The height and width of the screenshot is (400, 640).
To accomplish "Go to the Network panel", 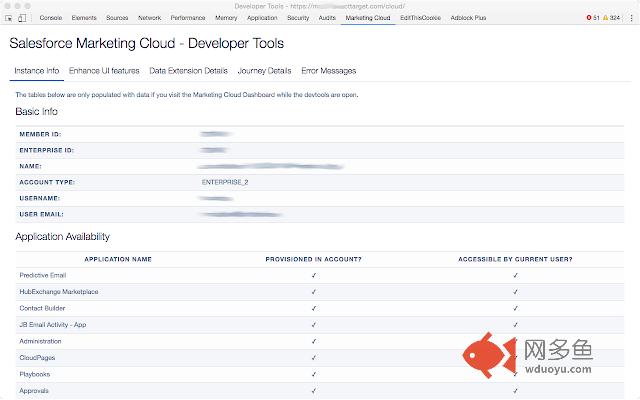I will tap(149, 18).
